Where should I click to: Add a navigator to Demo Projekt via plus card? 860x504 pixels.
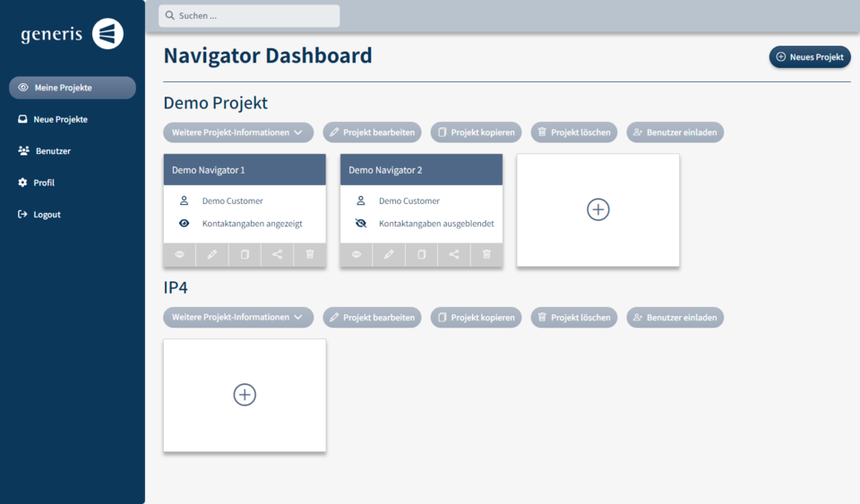[598, 210]
